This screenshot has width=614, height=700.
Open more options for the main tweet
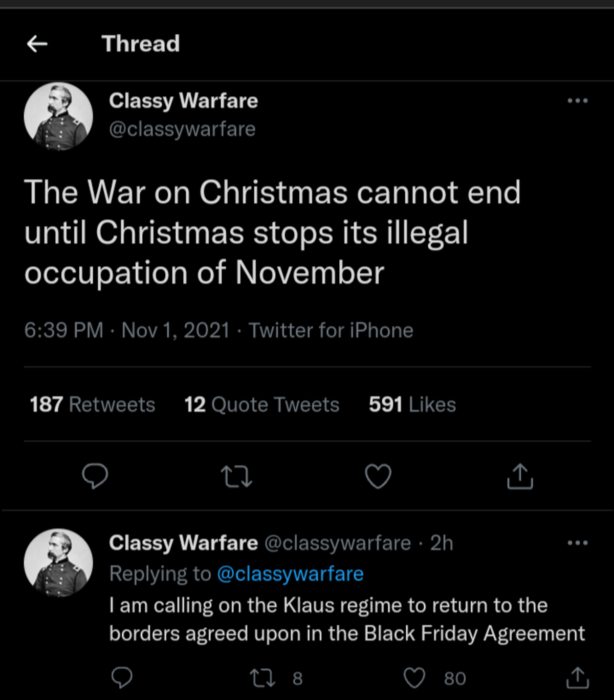[578, 101]
